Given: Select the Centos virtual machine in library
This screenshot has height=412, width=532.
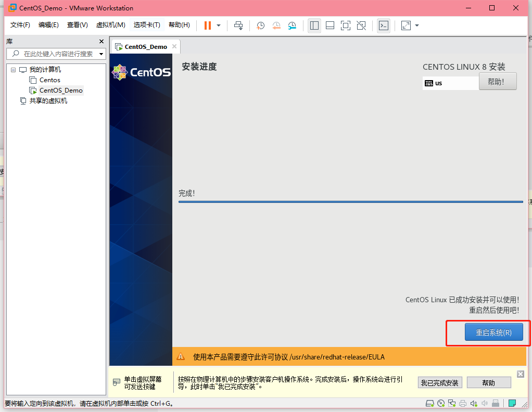Looking at the screenshot, I should [49, 80].
